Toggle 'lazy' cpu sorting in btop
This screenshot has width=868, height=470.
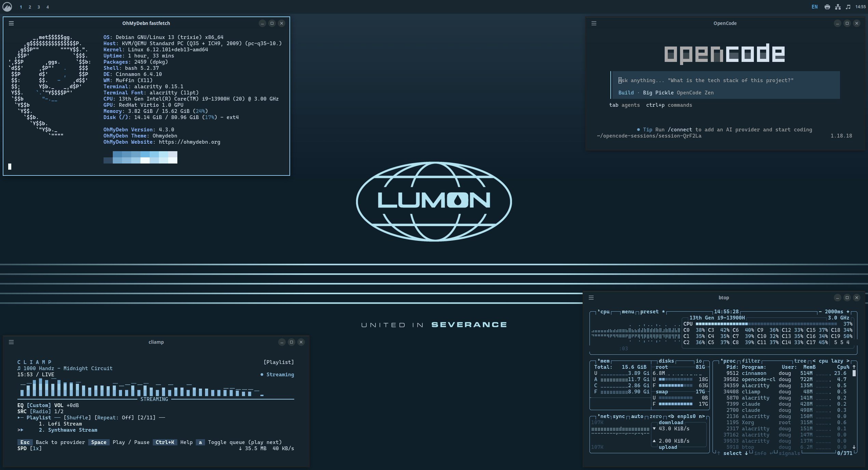[837, 361]
